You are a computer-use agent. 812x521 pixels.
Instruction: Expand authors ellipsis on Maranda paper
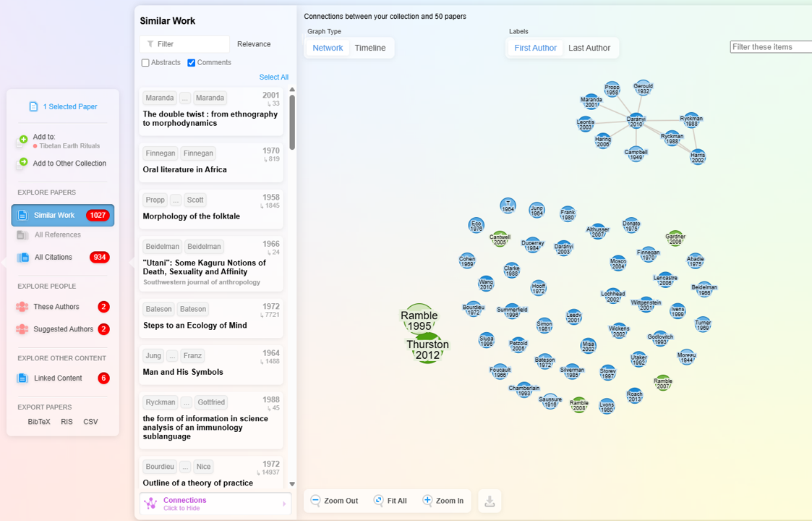(x=185, y=98)
